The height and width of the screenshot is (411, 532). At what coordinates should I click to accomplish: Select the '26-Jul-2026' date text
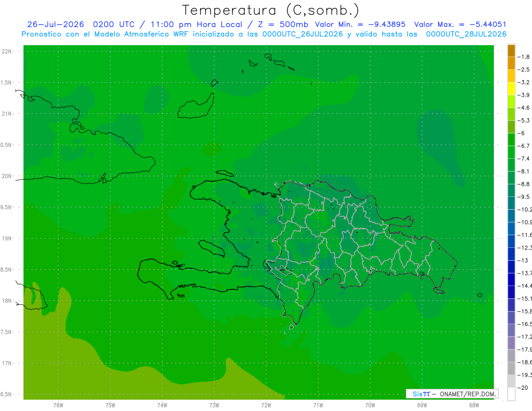coord(55,24)
